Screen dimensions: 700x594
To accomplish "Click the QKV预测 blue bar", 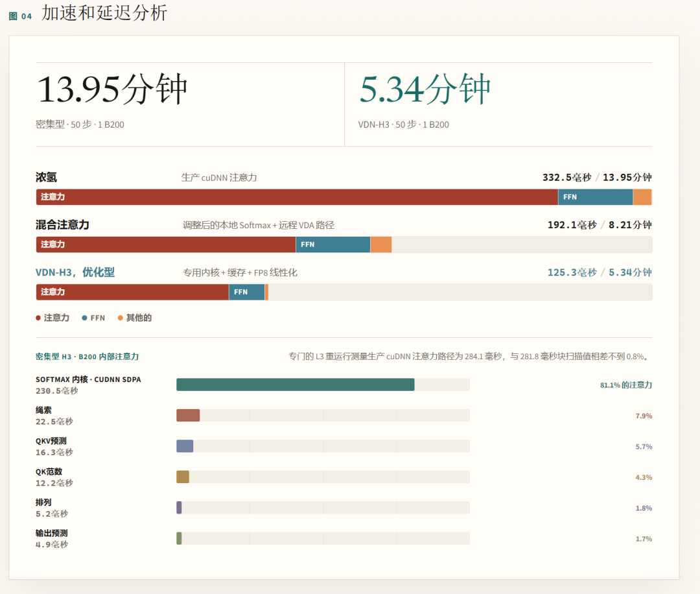I will click(185, 446).
